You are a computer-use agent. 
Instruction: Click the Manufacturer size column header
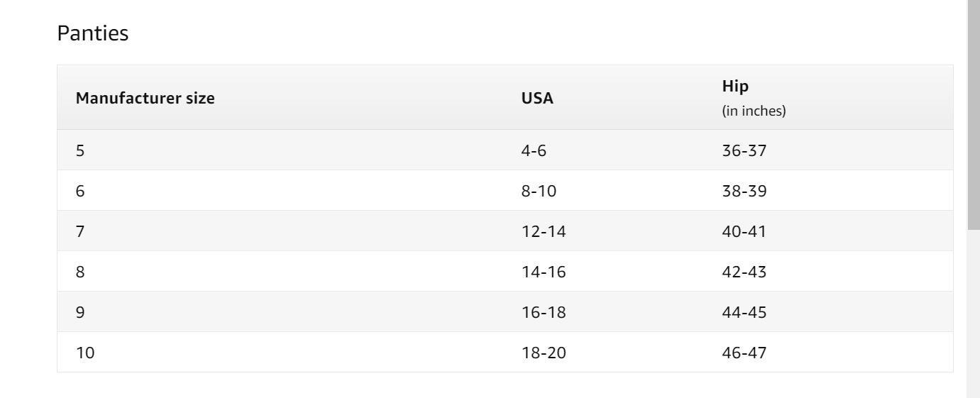point(145,99)
